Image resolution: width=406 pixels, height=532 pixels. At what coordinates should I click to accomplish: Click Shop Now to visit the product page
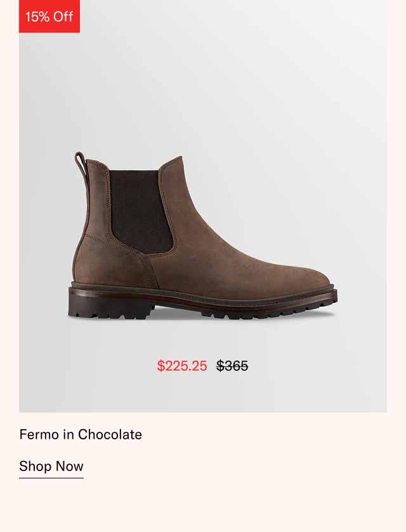coord(51,466)
